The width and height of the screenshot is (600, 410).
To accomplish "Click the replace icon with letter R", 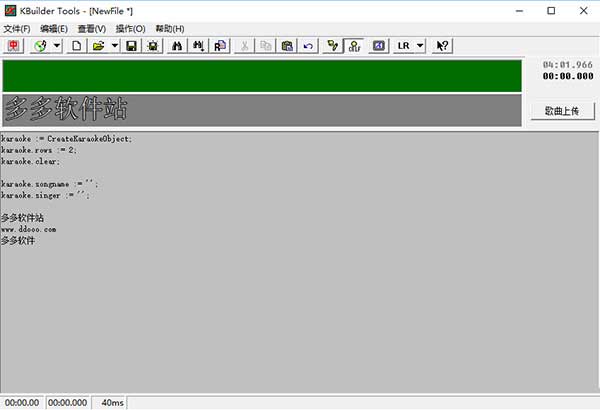I will 220,46.
